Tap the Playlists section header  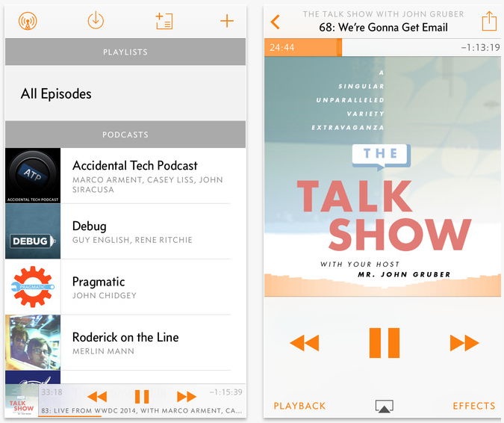125,52
